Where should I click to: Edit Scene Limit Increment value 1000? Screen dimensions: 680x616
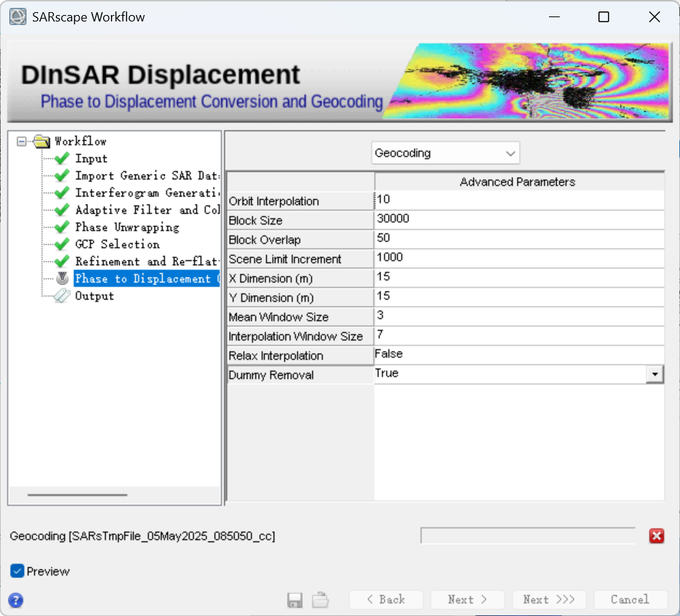[x=519, y=258]
